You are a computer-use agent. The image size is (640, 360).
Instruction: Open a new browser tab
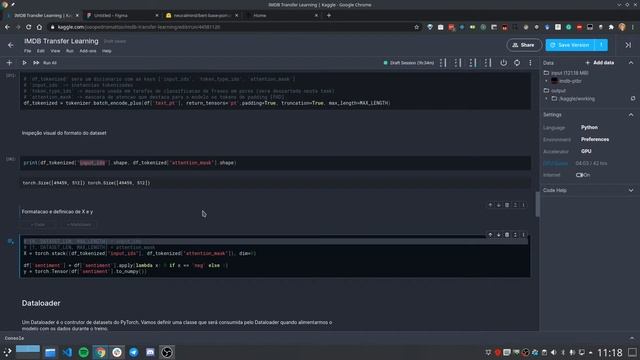329,16
